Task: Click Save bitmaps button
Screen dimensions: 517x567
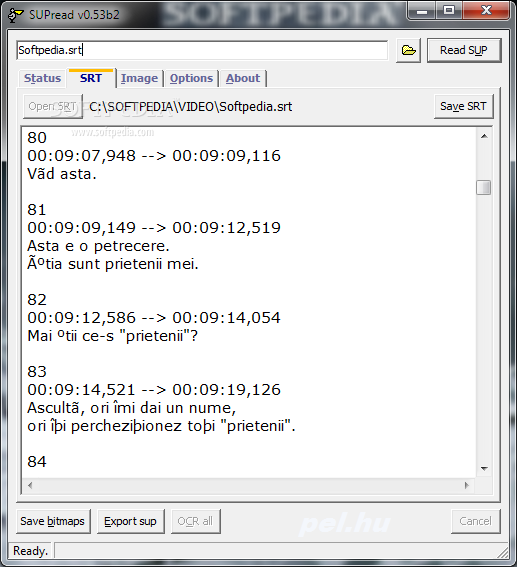Action: click(x=53, y=521)
